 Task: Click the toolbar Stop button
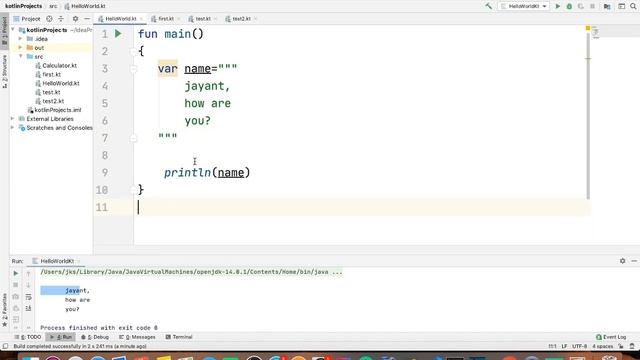592,6
